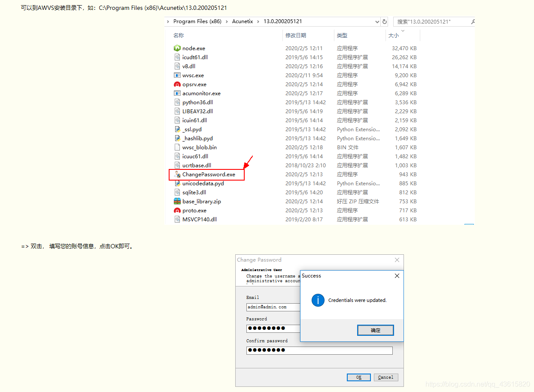The height and width of the screenshot is (392, 534).
Task: Click the Confirm password input field
Action: (x=319, y=350)
